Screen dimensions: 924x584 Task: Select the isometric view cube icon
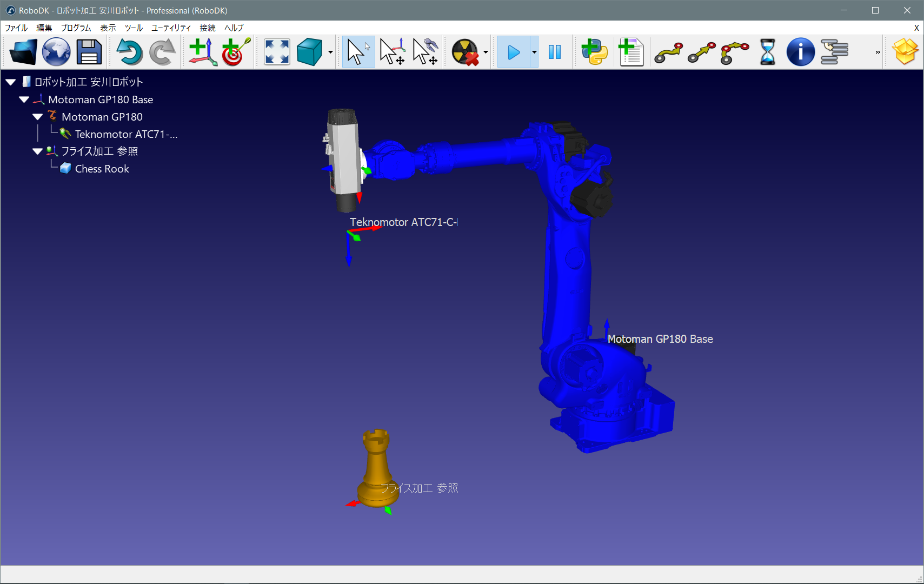pyautogui.click(x=310, y=52)
